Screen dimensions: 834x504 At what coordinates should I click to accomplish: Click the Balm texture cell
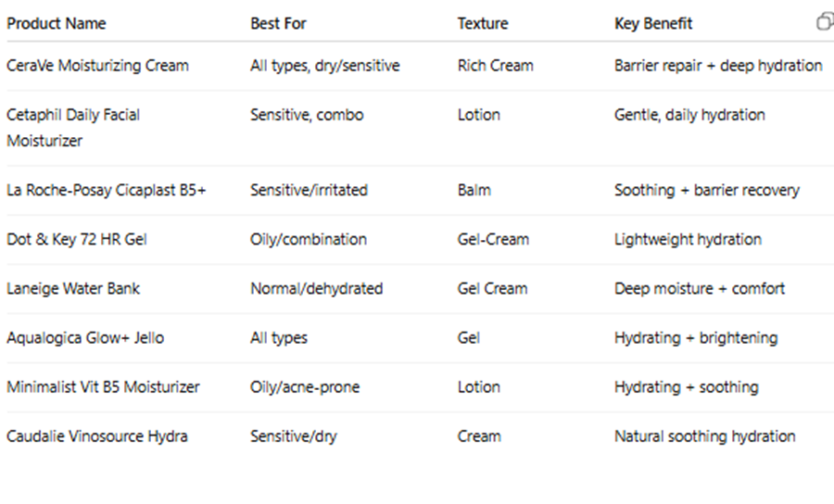point(474,190)
